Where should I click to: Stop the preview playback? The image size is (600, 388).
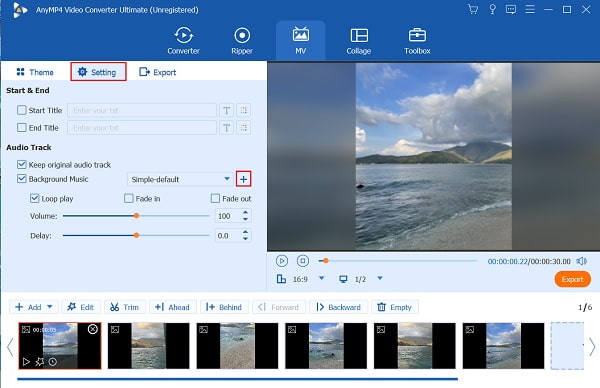coord(303,261)
